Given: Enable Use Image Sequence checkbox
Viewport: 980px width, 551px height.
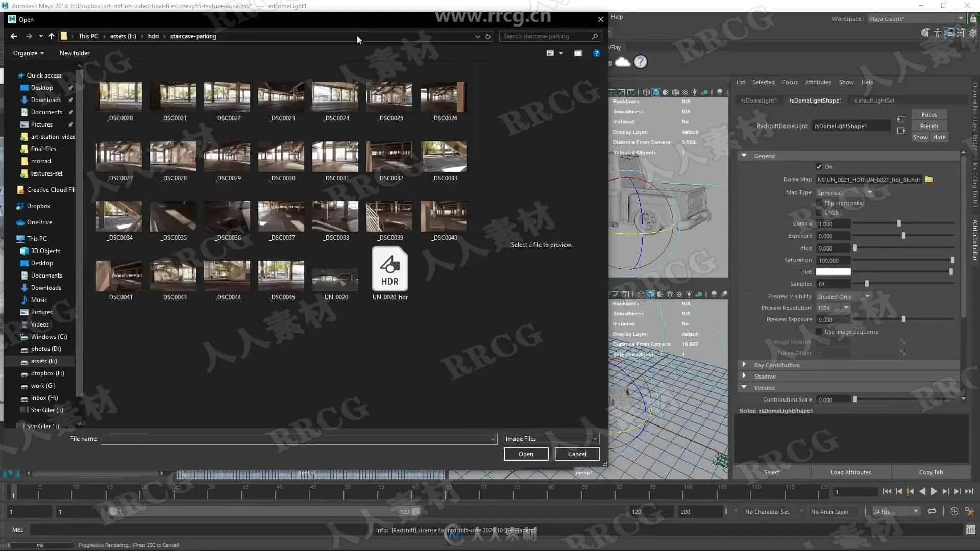Looking at the screenshot, I should coord(819,332).
